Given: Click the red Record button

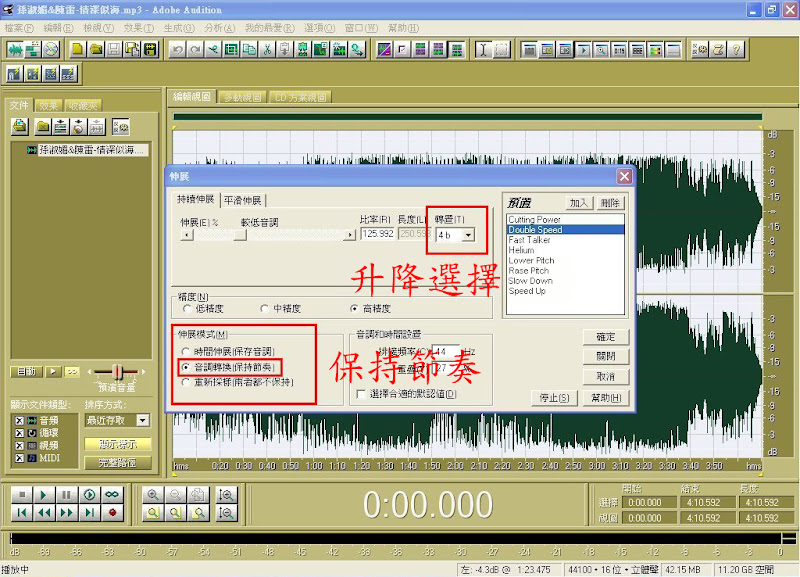Looking at the screenshot, I should 112,512.
